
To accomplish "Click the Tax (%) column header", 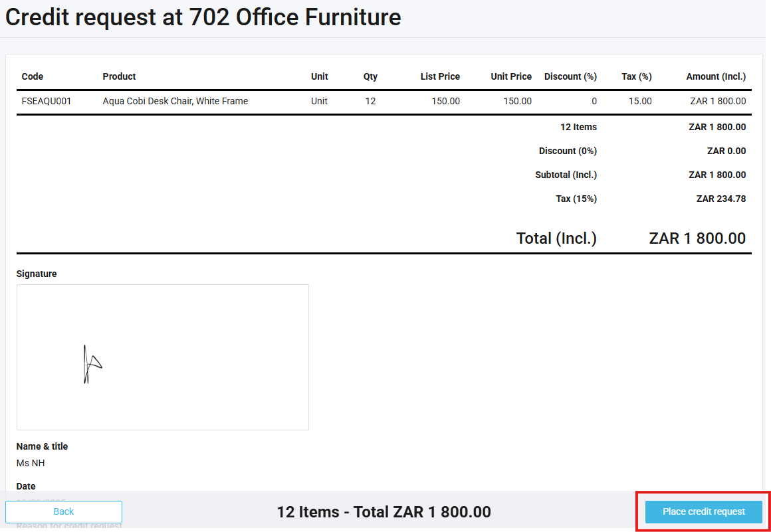I will coord(636,76).
